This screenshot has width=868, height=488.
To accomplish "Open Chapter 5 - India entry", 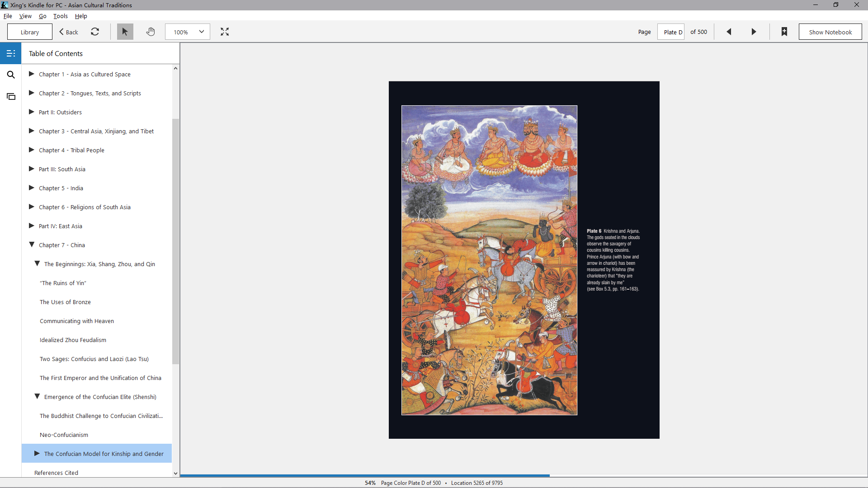I will point(61,188).
